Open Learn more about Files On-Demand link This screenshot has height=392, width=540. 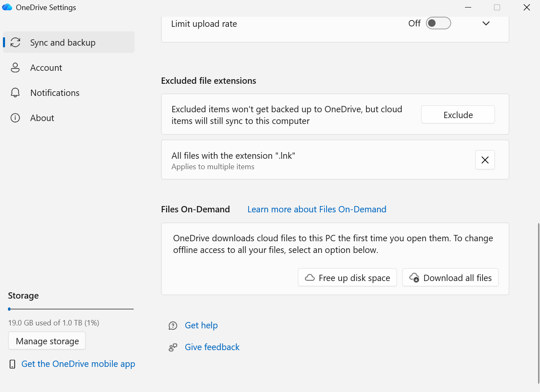pyautogui.click(x=317, y=209)
